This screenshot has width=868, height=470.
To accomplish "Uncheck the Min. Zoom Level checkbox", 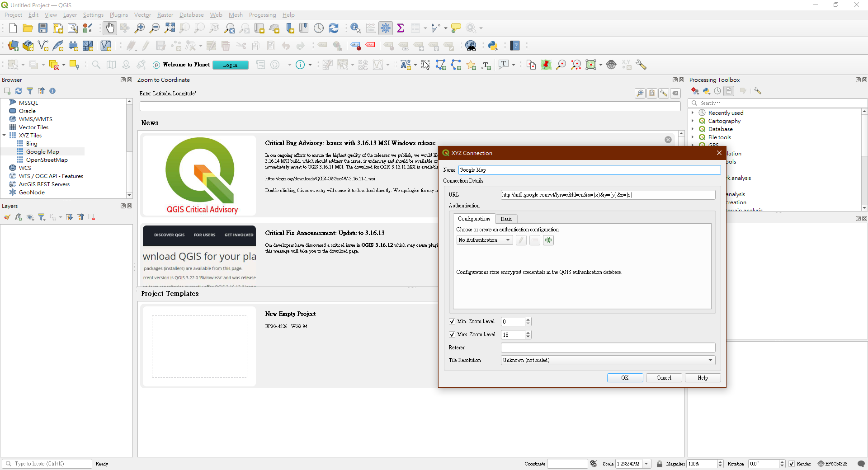I will coord(452,321).
